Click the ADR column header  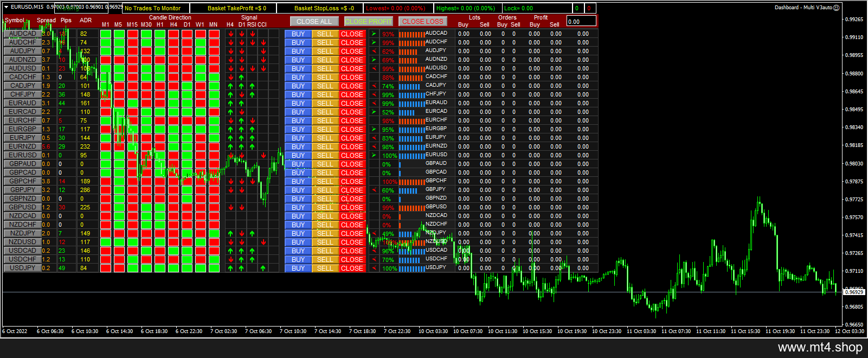[86, 21]
